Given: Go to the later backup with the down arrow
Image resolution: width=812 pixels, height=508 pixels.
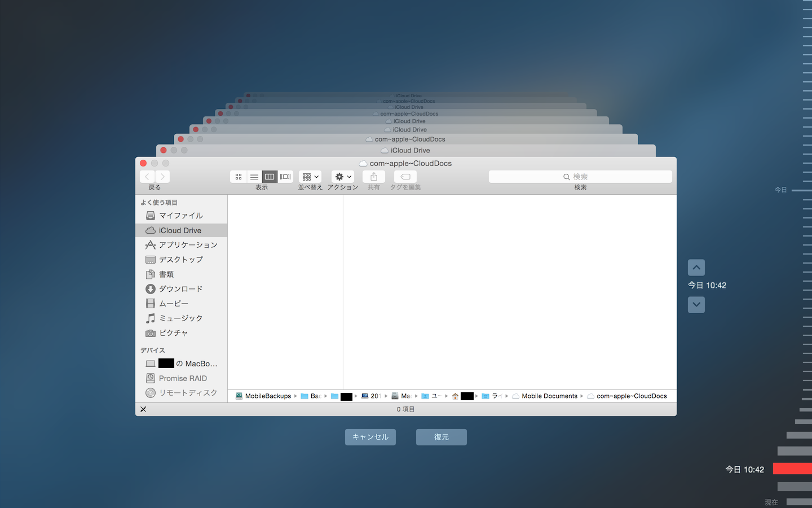Looking at the screenshot, I should (696, 305).
